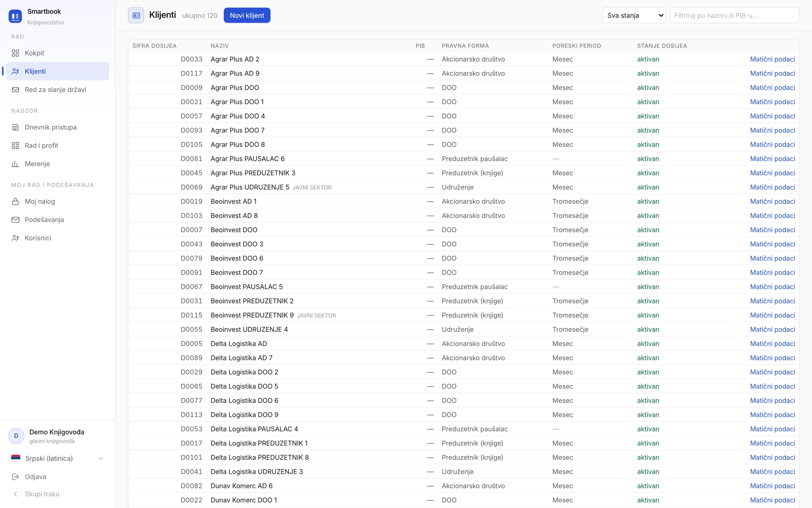Open Matični podaci for Delta Logistika AD

[772, 344]
